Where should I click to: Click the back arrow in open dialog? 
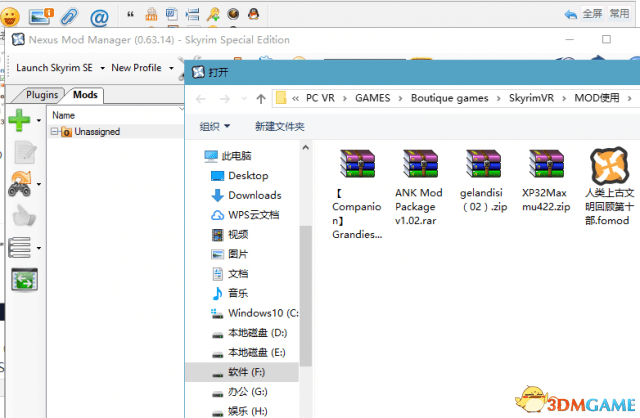point(200,99)
